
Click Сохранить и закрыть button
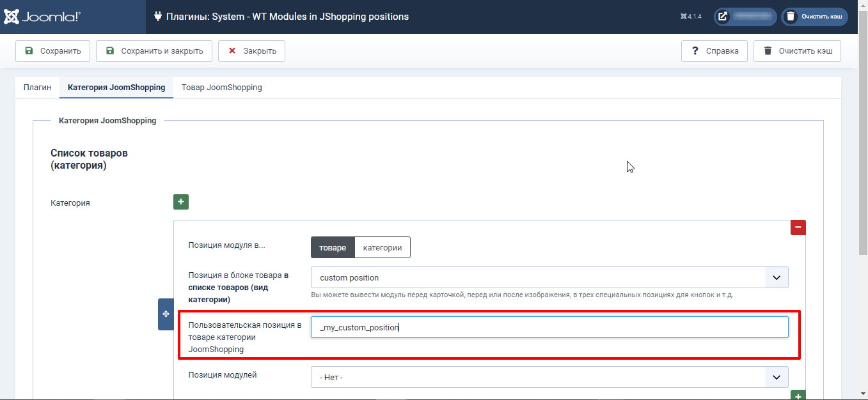point(154,51)
